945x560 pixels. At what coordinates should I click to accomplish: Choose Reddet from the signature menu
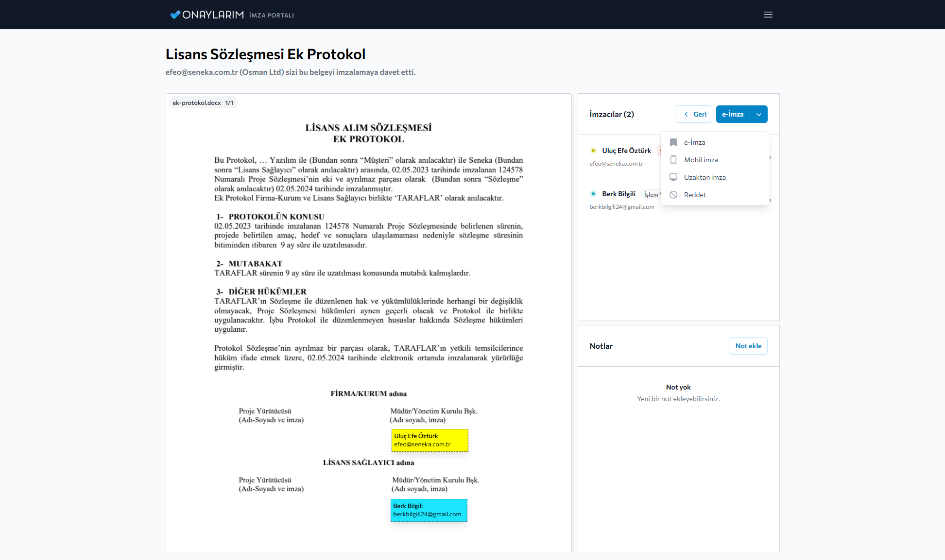pyautogui.click(x=695, y=194)
